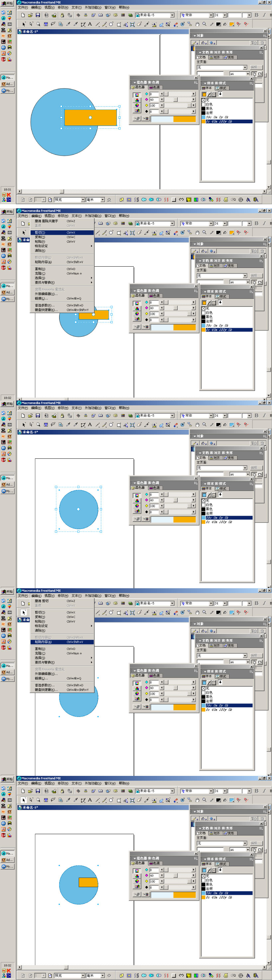Select the Text tool in the fifth screenshot
This screenshot has width=272, height=980.
tap(90, 800)
